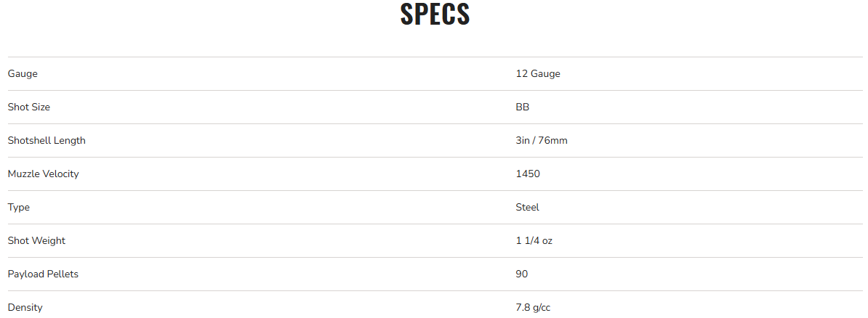
Task: Select the oz unit text
Action: coord(547,240)
